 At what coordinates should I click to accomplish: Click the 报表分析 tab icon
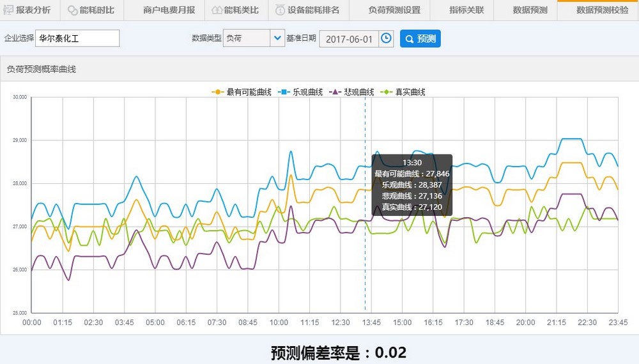pyautogui.click(x=10, y=10)
